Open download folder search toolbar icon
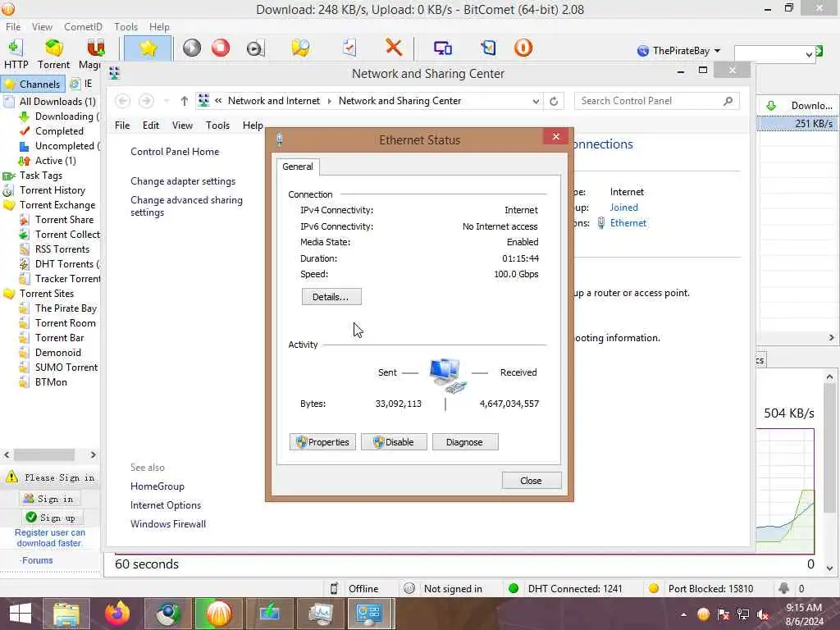This screenshot has height=630, width=840. pyautogui.click(x=300, y=48)
